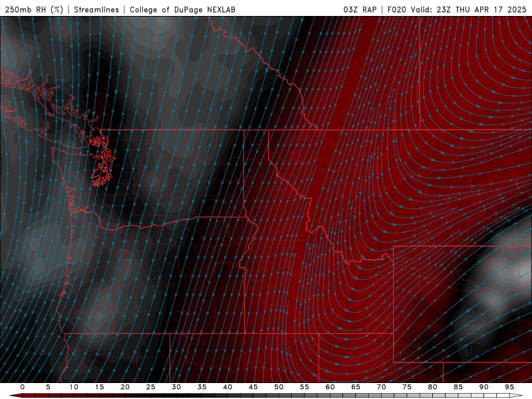Click the "95" colorbar tick label

click(509, 387)
